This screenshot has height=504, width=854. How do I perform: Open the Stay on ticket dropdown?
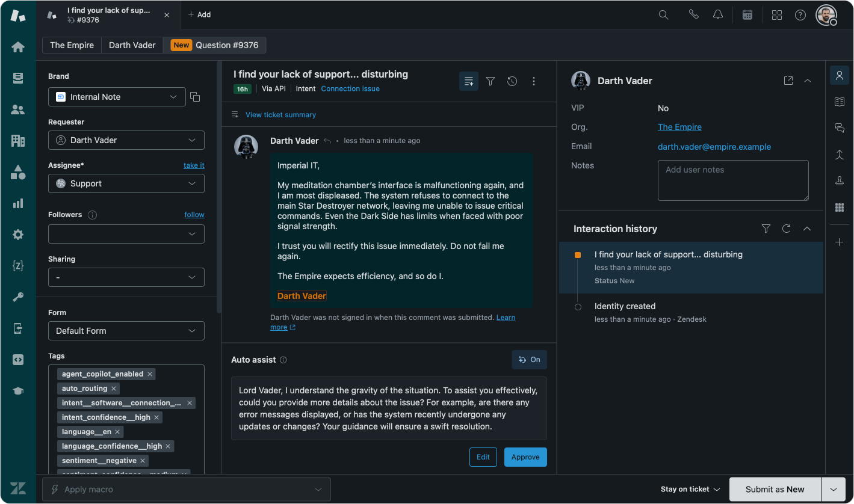tap(690, 490)
